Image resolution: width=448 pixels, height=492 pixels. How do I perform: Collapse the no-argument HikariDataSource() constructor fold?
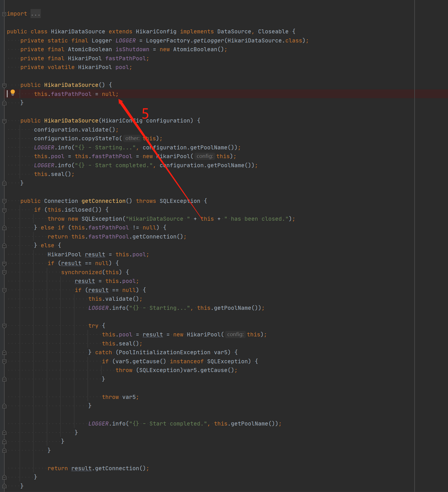pos(4,85)
